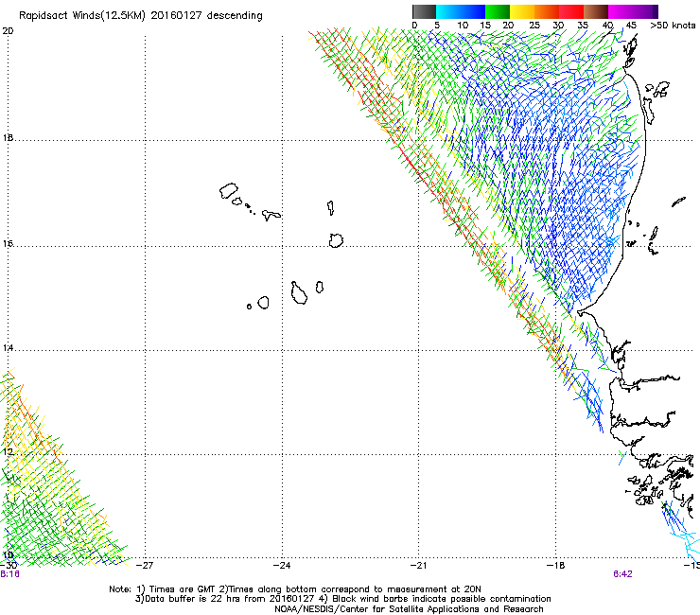Select the Boa Vista island outline

(336, 240)
